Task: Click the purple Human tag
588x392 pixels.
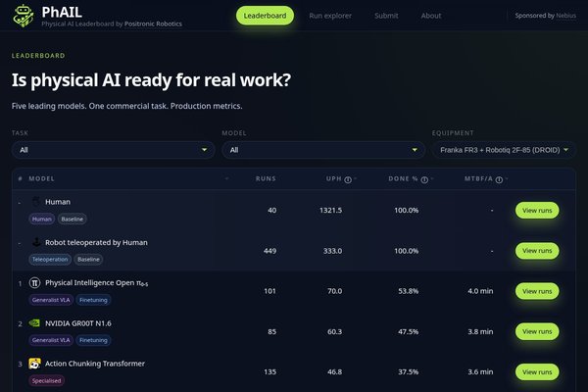Action: (x=41, y=220)
